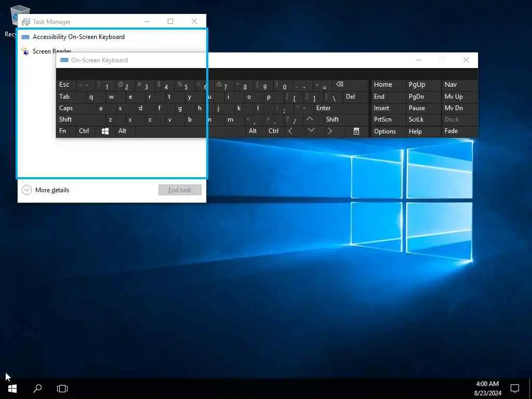Click the Windows logo key on keyboard
The height and width of the screenshot is (399, 532).
[x=105, y=131]
